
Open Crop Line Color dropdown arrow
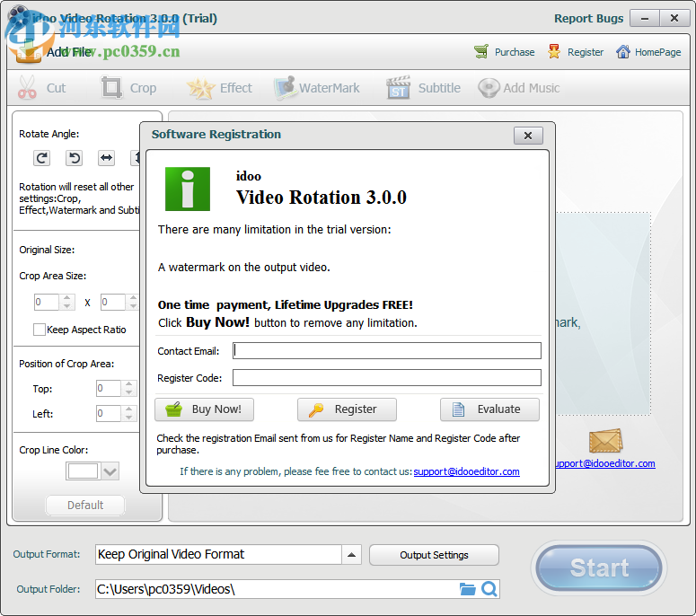pos(110,471)
